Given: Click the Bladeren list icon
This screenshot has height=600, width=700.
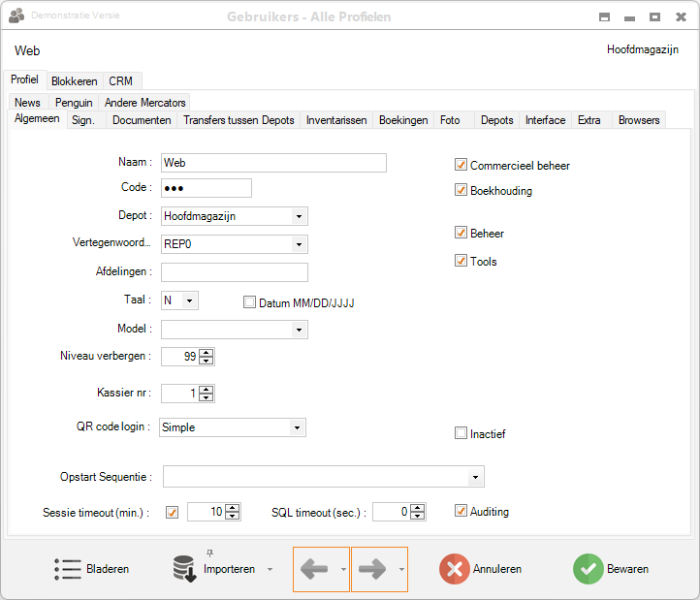Looking at the screenshot, I should (x=67, y=569).
